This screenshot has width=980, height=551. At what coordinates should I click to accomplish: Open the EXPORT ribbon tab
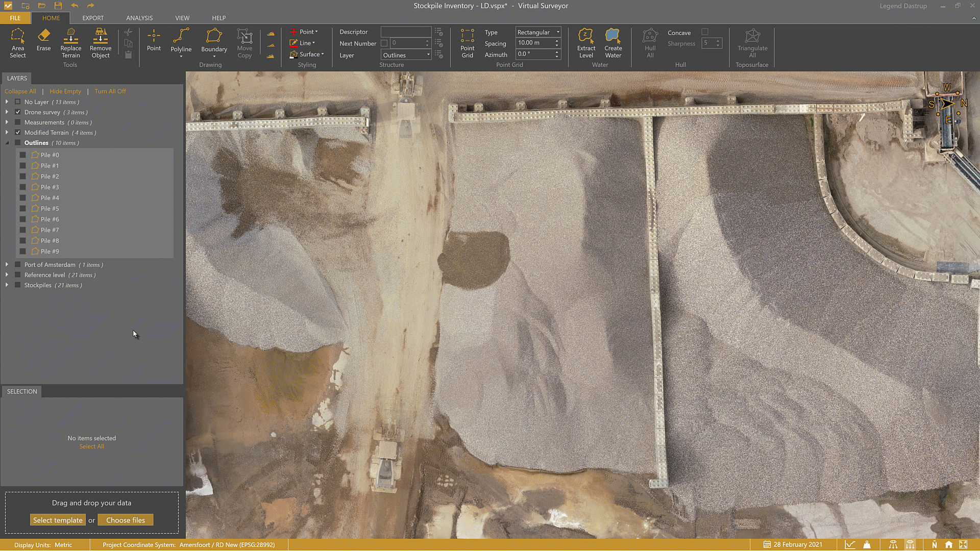tap(93, 18)
